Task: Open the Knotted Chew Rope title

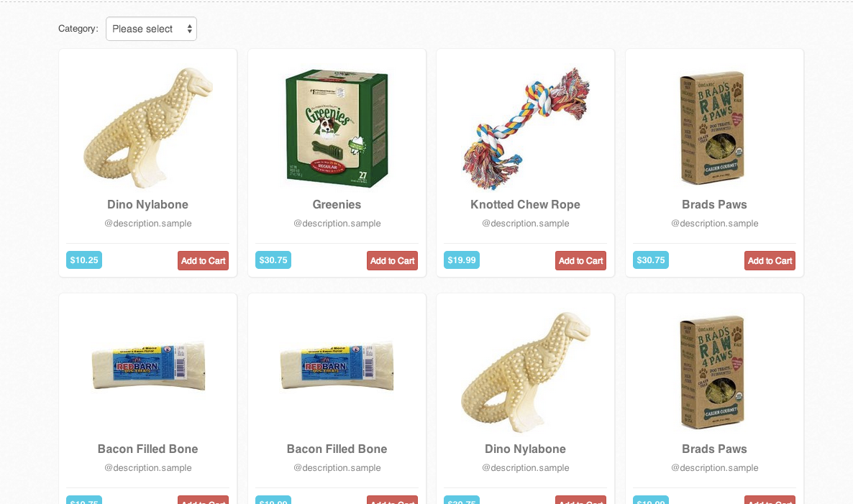Action: (526, 204)
